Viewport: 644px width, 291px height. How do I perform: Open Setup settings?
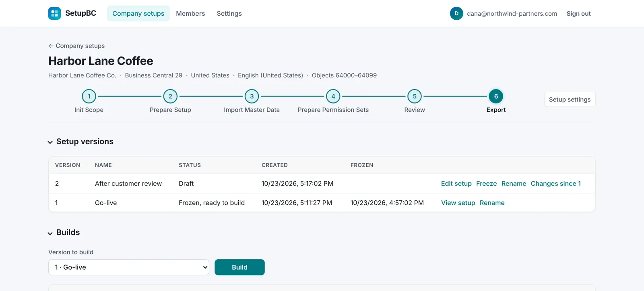point(570,100)
